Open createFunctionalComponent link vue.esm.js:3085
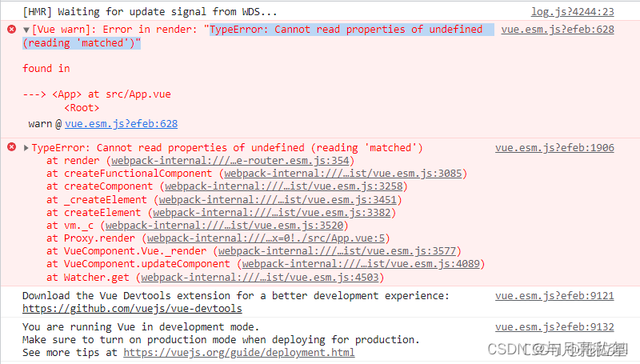This screenshot has width=640, height=364. point(343,174)
